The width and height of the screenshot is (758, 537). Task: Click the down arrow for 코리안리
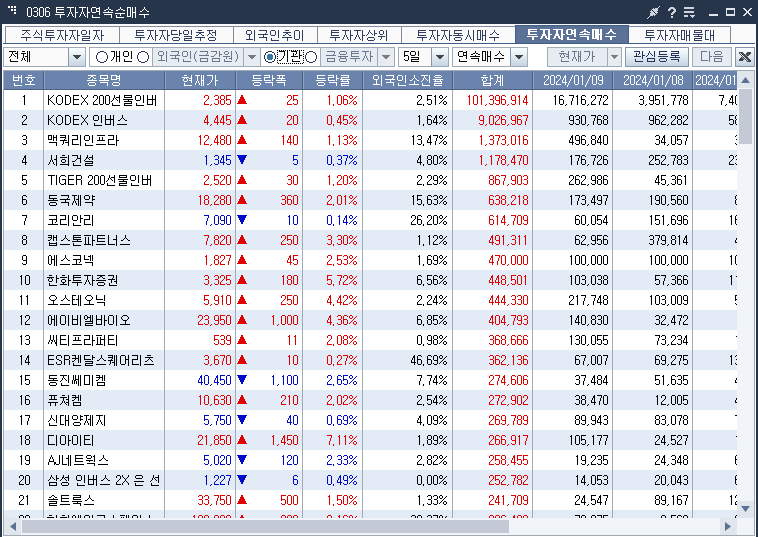[x=242, y=220]
